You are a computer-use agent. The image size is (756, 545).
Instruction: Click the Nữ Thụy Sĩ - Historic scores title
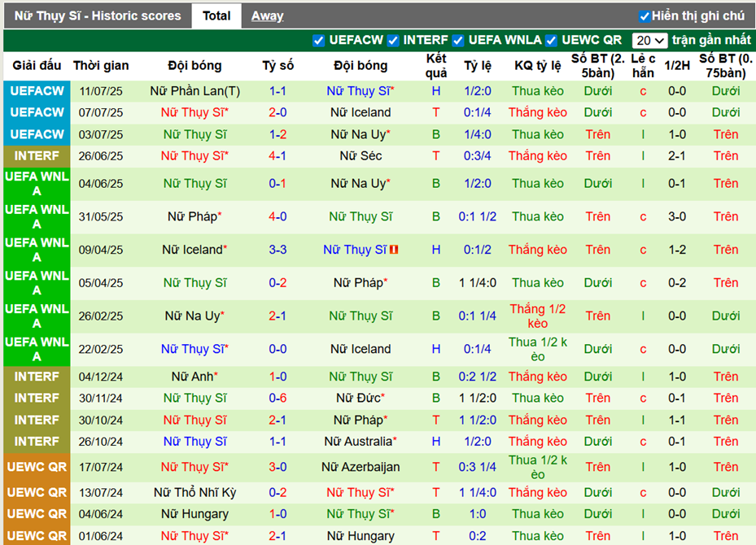pyautogui.click(x=98, y=16)
